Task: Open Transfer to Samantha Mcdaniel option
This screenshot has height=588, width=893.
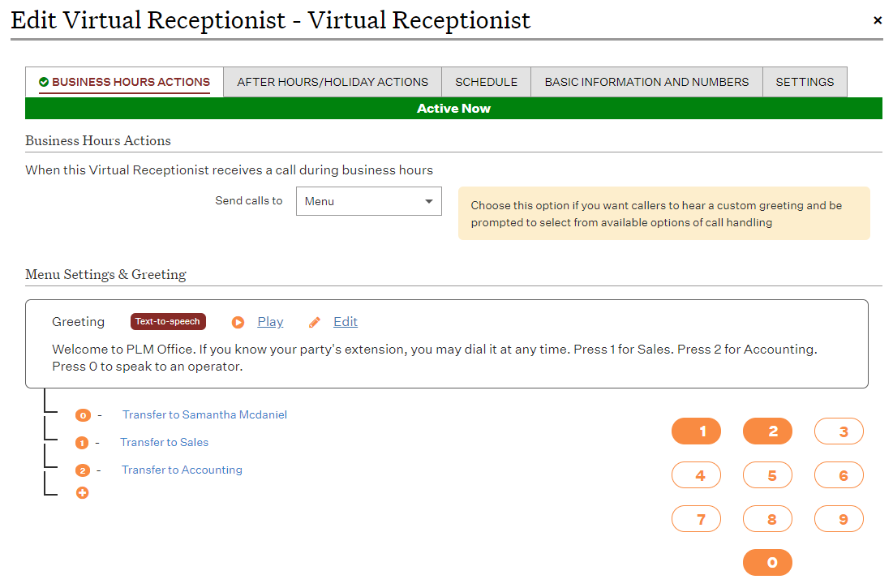Action: click(x=204, y=414)
